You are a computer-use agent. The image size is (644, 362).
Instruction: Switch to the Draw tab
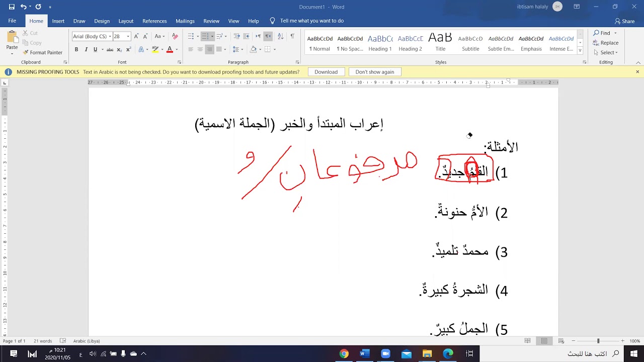pos(79,21)
